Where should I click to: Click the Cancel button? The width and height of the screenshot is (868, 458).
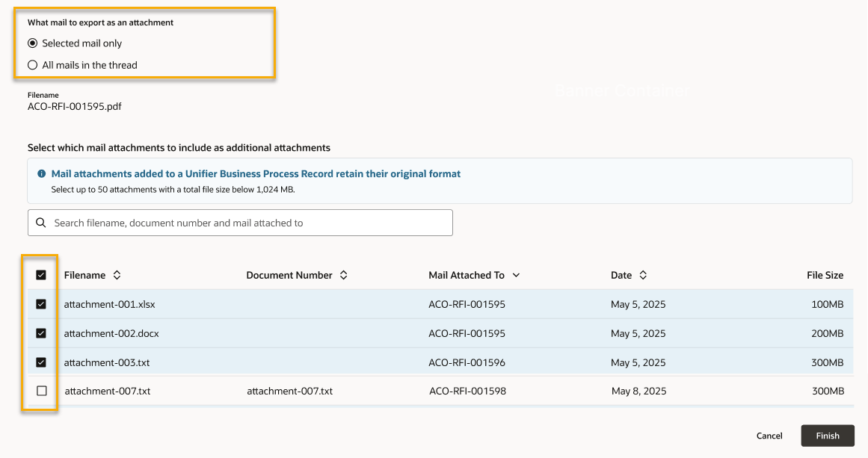[769, 436]
